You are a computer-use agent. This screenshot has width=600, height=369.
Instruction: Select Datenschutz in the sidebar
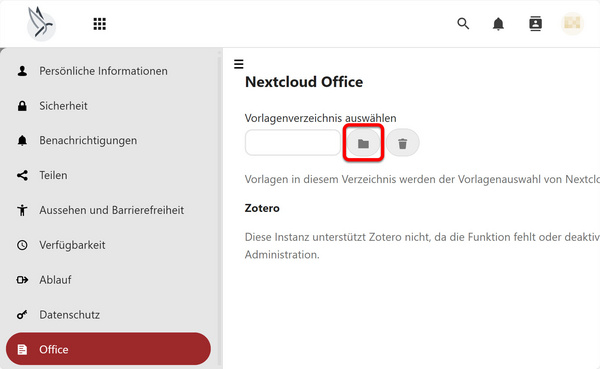pyautogui.click(x=109, y=315)
